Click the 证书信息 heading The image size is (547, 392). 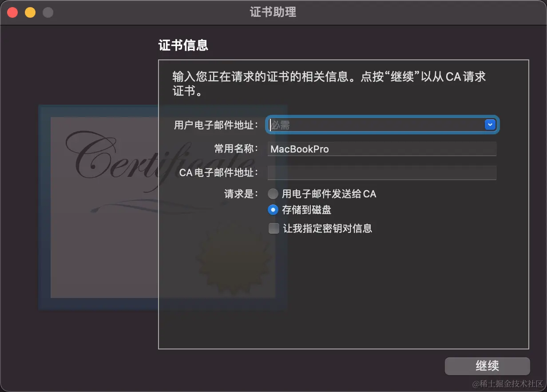(183, 45)
